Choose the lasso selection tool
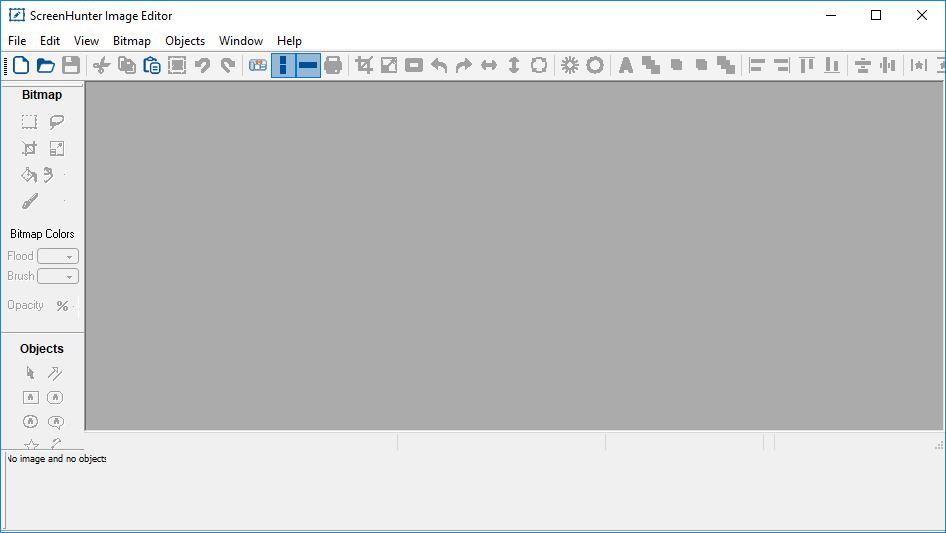 (57, 122)
